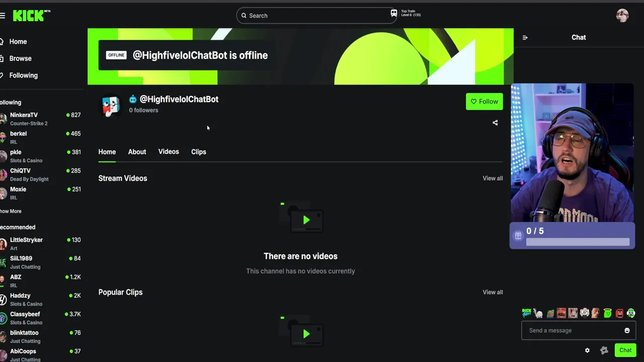Open AbiCoops recommended channel
This screenshot has height=362, width=644.
pos(40,355)
